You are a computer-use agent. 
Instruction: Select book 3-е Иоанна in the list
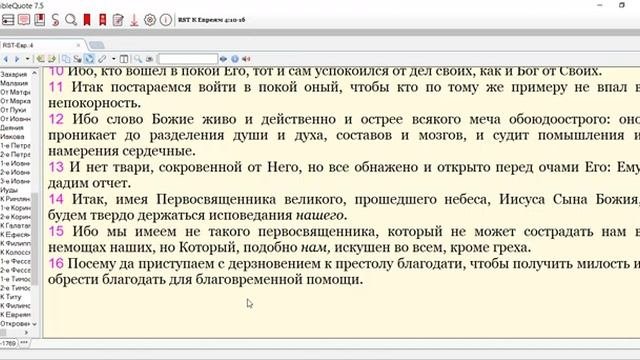pyautogui.click(x=15, y=181)
